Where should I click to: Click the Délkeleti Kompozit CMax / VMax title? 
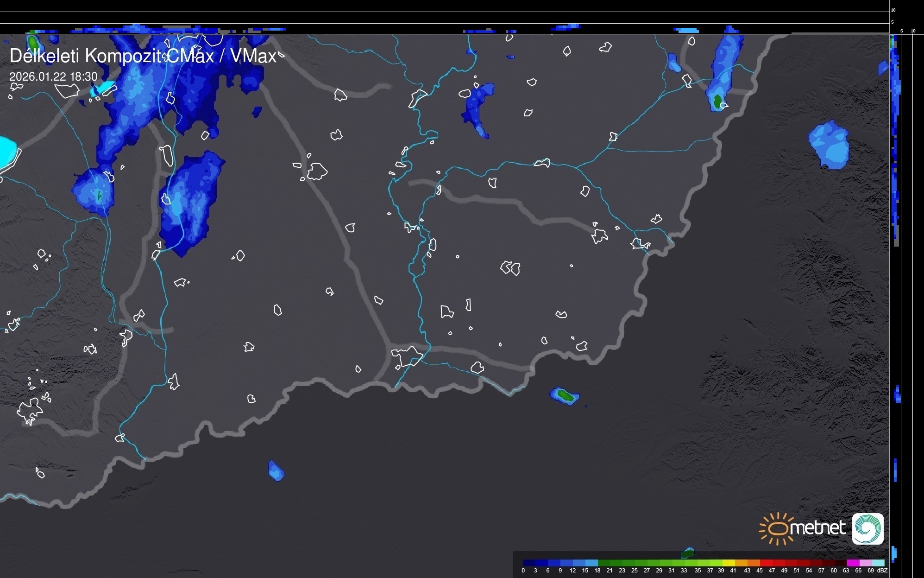(143, 56)
